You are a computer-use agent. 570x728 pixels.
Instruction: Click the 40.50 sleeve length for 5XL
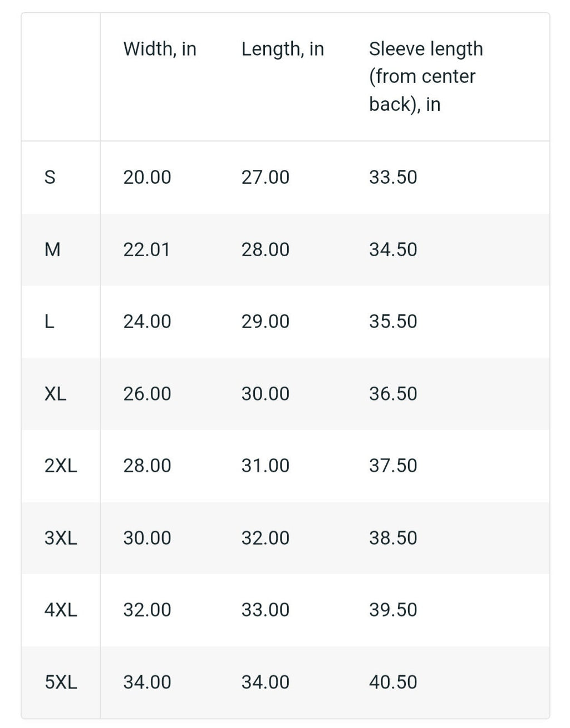coord(393,682)
